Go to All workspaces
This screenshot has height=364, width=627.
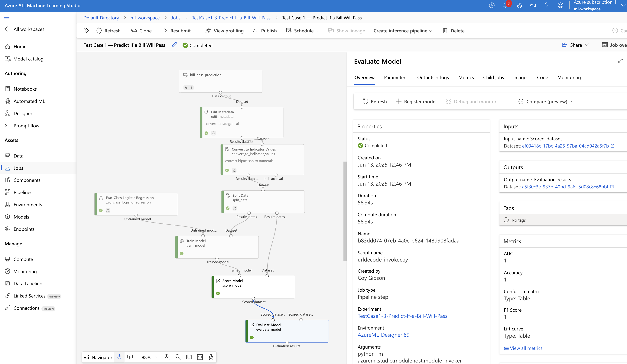(24, 29)
